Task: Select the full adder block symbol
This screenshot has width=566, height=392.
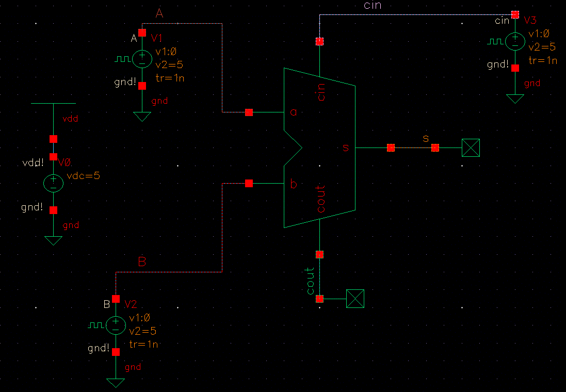Action: click(x=319, y=148)
